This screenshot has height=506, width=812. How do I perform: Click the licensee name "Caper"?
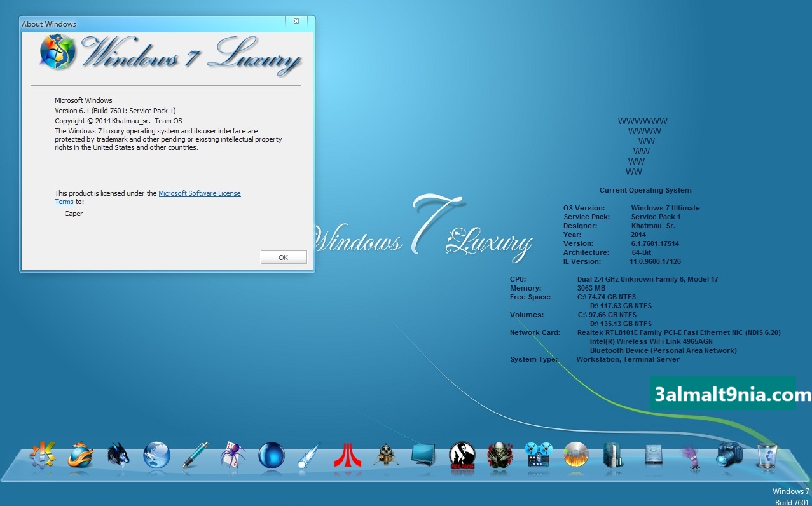point(74,214)
